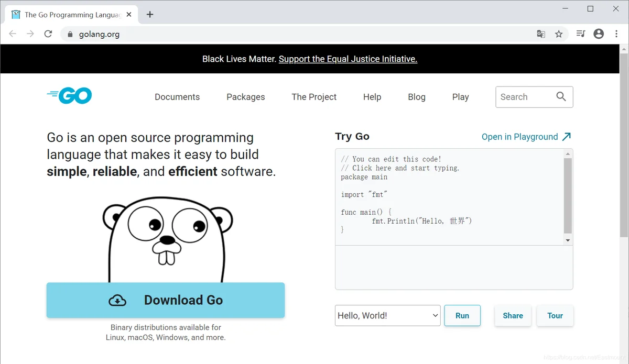Screen dimensions: 629x364
Task: Click the Go logo in the header
Action: 69,95
